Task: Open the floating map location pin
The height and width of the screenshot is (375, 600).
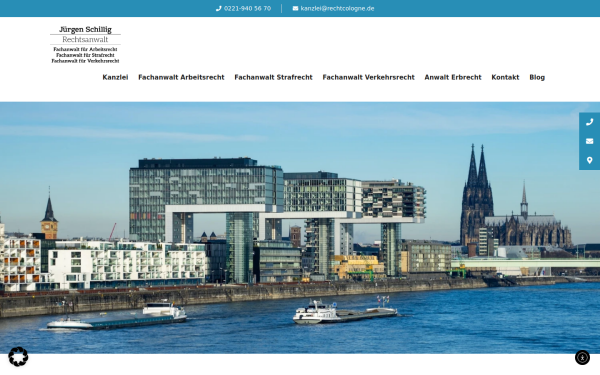Action: point(589,160)
